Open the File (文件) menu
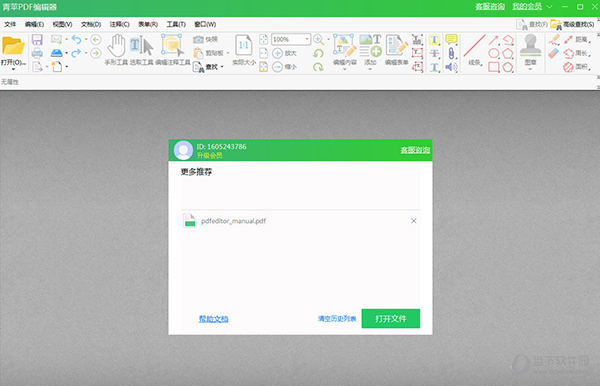This screenshot has width=600, height=386. 10,24
